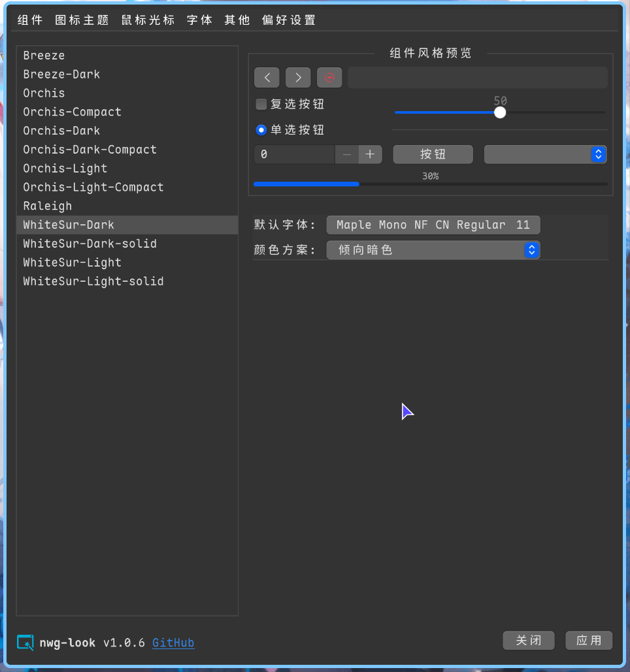Screen dimensions: 630x672
Task: Select the Orchis-Dark theme from the list
Action: pyautogui.click(x=61, y=131)
